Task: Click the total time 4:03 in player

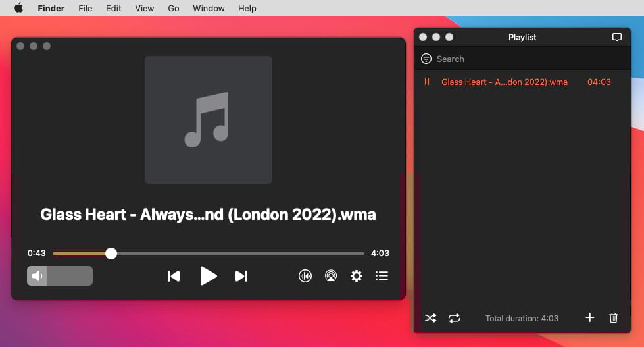Action: click(x=380, y=254)
